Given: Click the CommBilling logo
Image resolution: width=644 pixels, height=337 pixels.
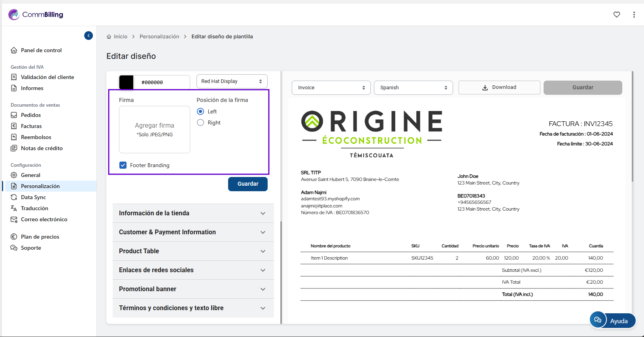Looking at the screenshot, I should pyautogui.click(x=36, y=15).
